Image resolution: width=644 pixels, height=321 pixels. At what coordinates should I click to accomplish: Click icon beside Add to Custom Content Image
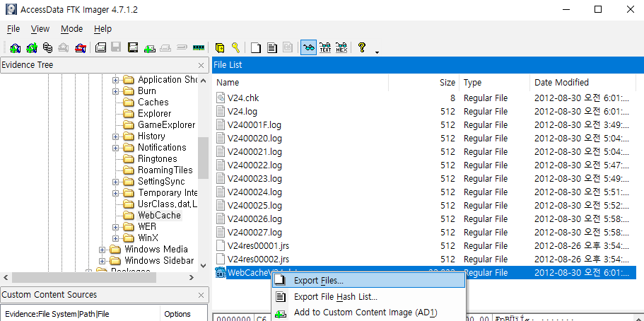[280, 313]
